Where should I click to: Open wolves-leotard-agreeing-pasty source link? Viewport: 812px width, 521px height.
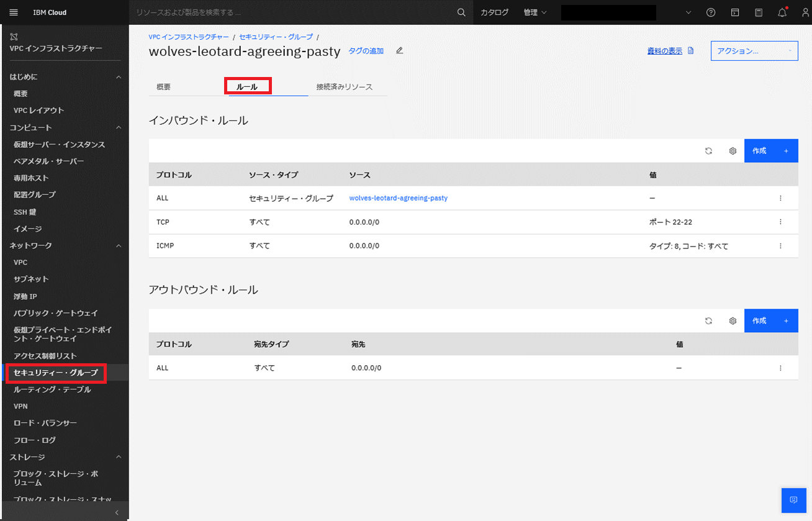click(x=399, y=198)
